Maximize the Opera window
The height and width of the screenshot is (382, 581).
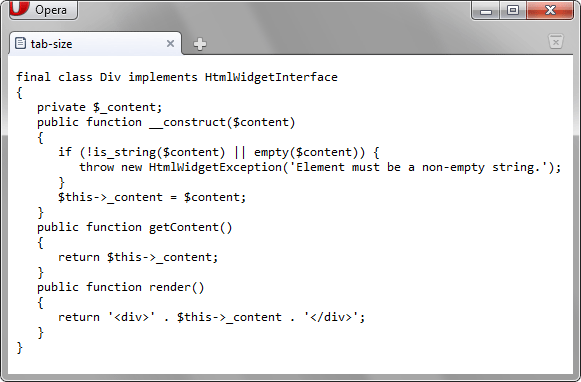click(513, 10)
